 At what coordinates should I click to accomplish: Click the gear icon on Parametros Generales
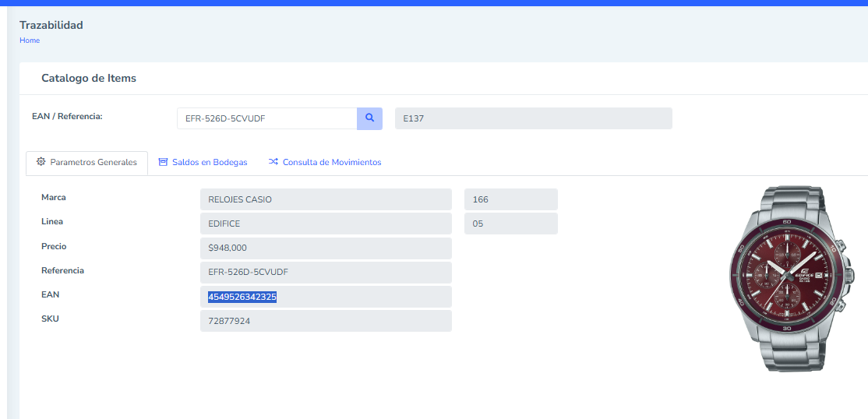click(41, 162)
